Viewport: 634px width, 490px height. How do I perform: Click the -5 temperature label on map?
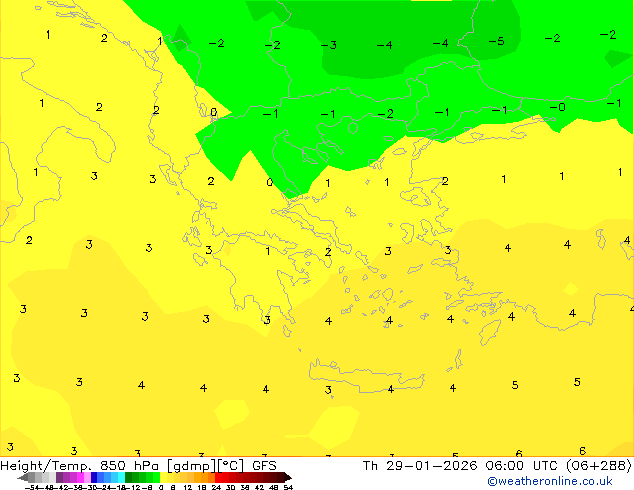click(x=497, y=41)
